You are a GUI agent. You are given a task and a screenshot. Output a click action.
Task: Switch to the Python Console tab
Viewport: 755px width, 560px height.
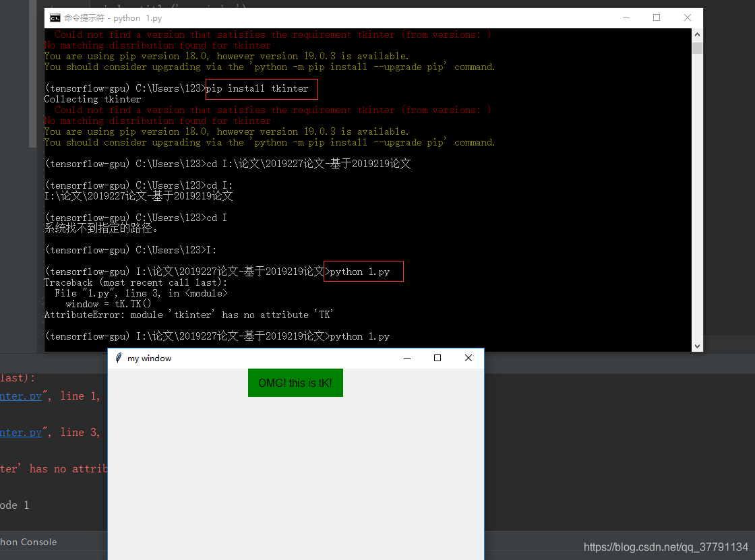tap(27, 542)
